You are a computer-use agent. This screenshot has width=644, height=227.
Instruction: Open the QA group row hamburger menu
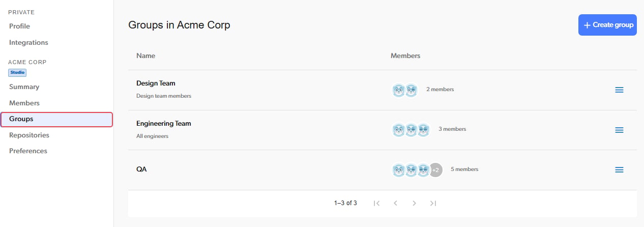(x=619, y=170)
